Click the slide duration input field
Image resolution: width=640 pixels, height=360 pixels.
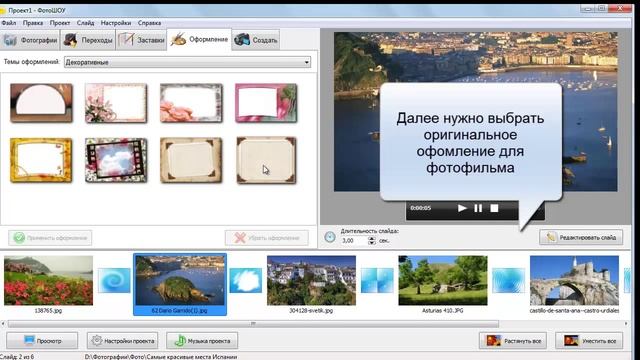coord(354,241)
